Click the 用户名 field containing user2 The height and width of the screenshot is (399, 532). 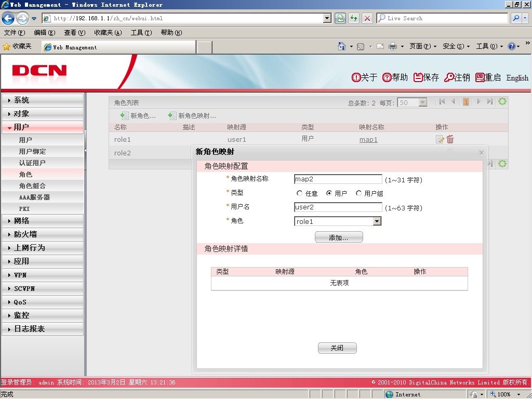338,207
